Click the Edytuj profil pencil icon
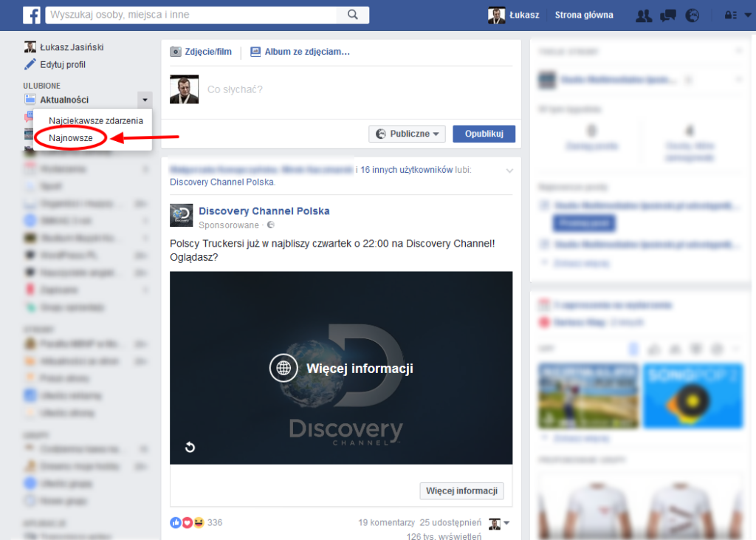The image size is (756, 540). [30, 64]
